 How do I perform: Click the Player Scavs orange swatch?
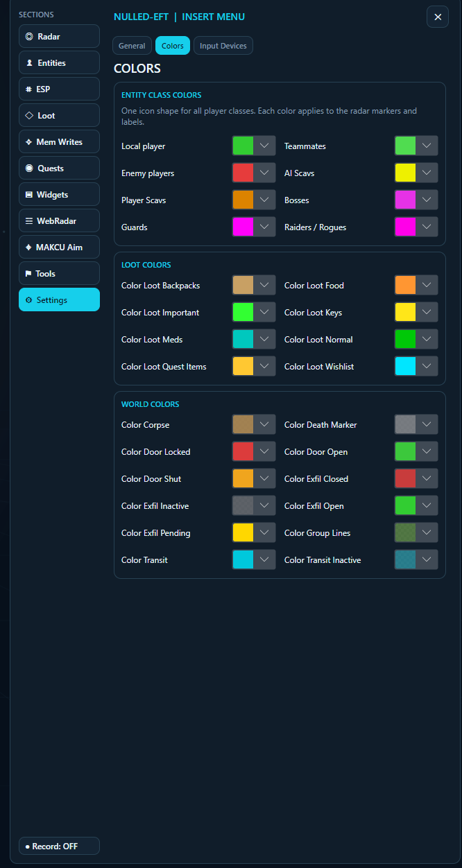pos(243,200)
